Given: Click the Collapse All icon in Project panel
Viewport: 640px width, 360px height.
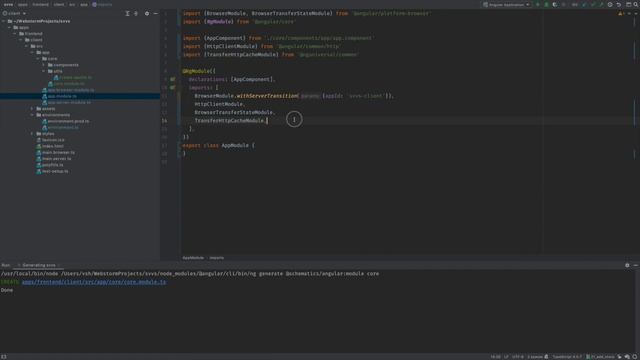Looking at the screenshot, I should (136, 13).
